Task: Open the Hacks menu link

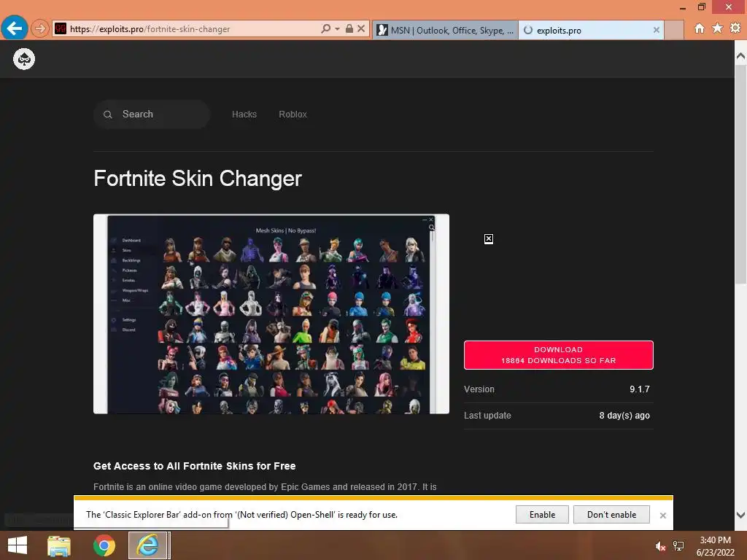Action: (244, 114)
